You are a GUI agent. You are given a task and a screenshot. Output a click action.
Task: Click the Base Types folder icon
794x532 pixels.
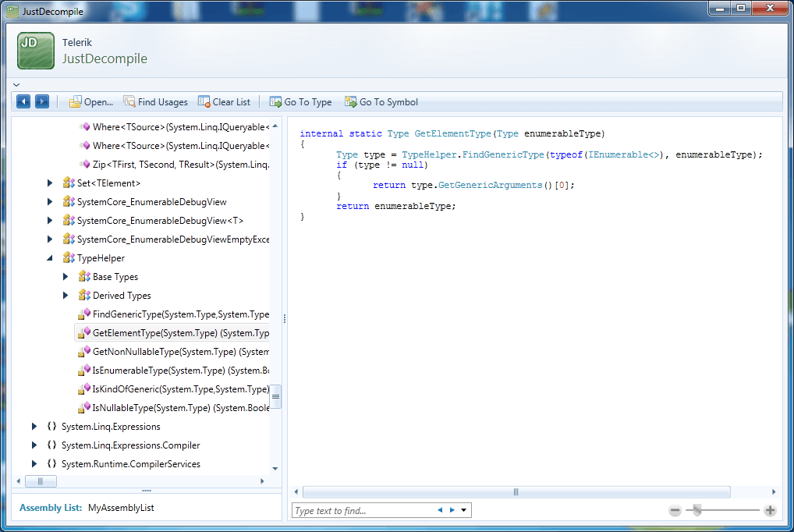tap(84, 277)
